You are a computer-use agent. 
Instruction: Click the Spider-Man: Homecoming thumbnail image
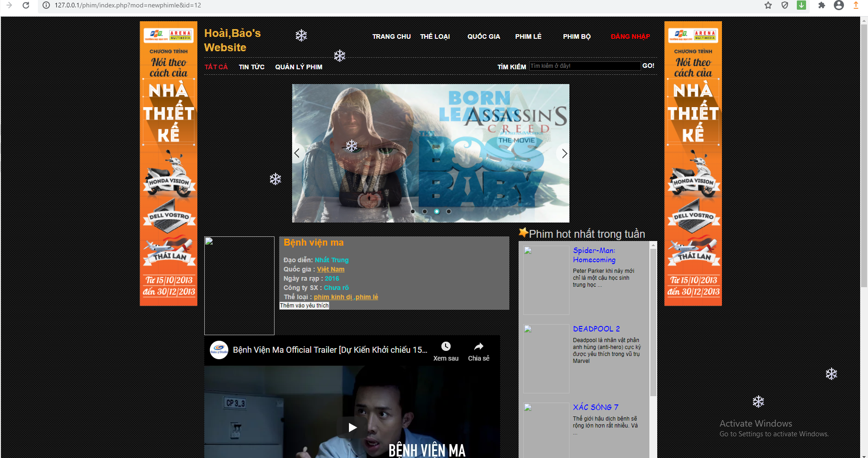point(546,280)
